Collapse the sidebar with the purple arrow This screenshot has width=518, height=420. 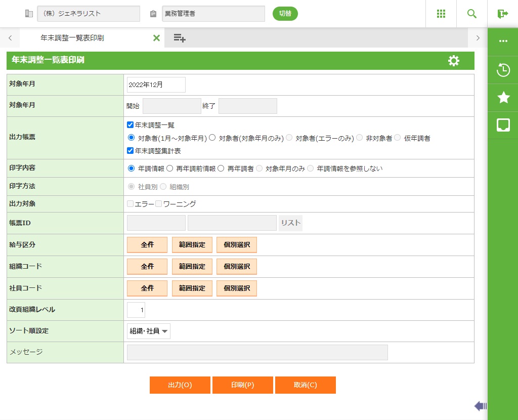[480, 405]
